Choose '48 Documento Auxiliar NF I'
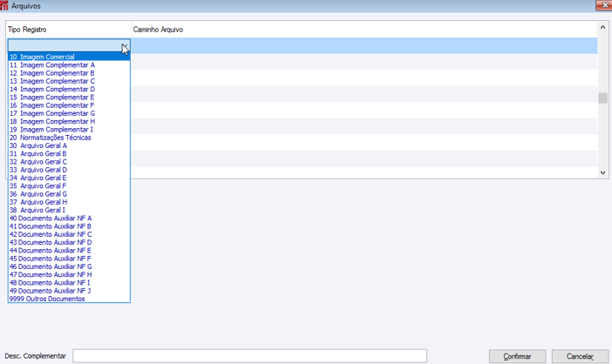The width and height of the screenshot is (612, 364). tap(69, 282)
